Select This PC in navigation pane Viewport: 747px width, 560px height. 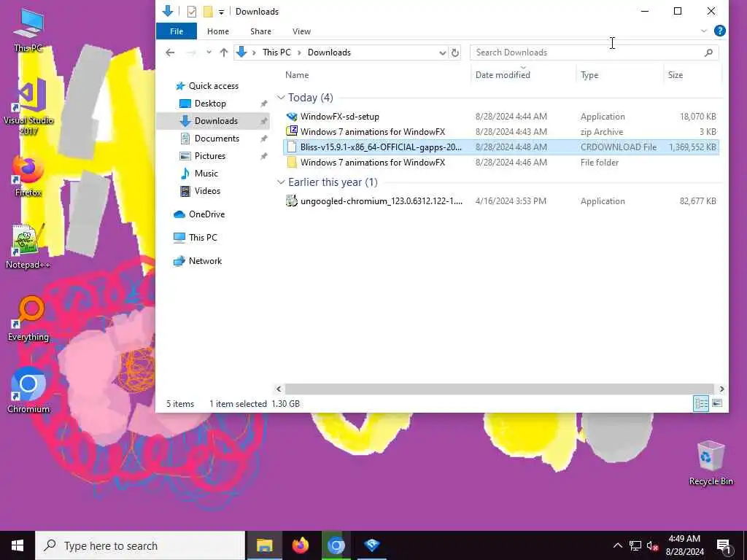click(x=203, y=238)
